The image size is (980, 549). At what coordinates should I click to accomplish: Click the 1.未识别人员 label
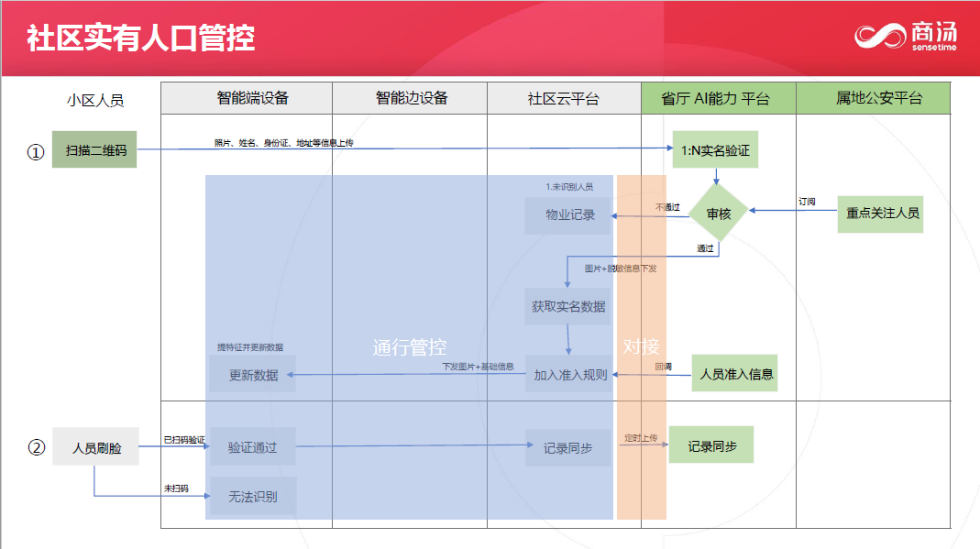(569, 187)
